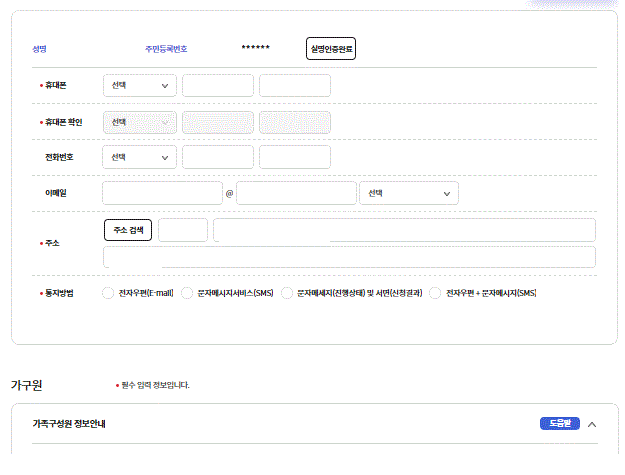The height and width of the screenshot is (475, 625).
Task: Click the 성명 label
Action: [39, 49]
